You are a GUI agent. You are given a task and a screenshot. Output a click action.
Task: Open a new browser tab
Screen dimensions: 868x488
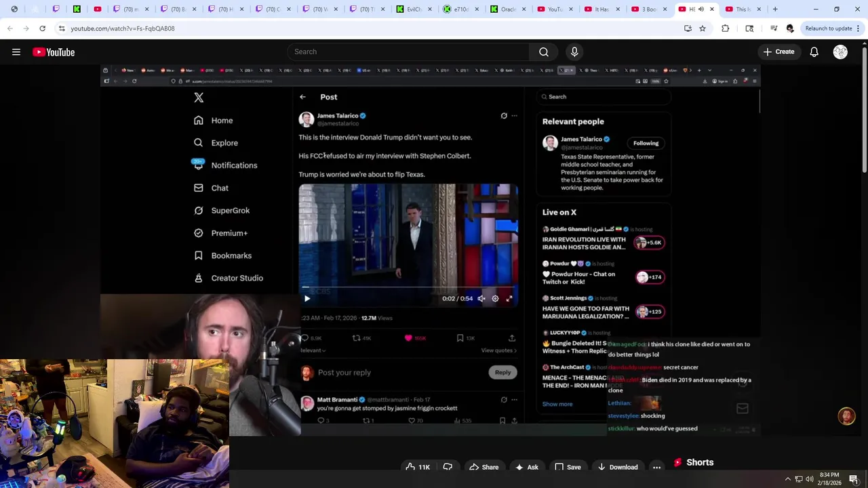[774, 9]
